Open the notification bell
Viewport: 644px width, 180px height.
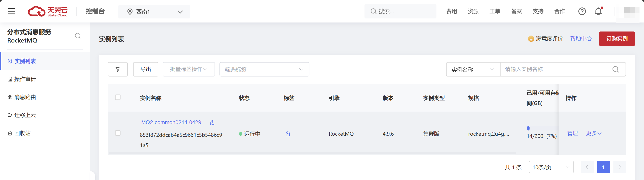[x=598, y=11]
